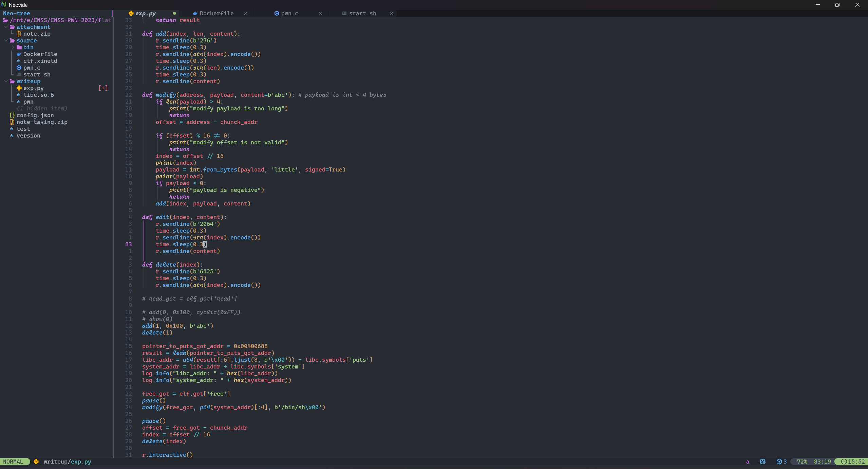Close the Dockerfile tab

pos(246,13)
